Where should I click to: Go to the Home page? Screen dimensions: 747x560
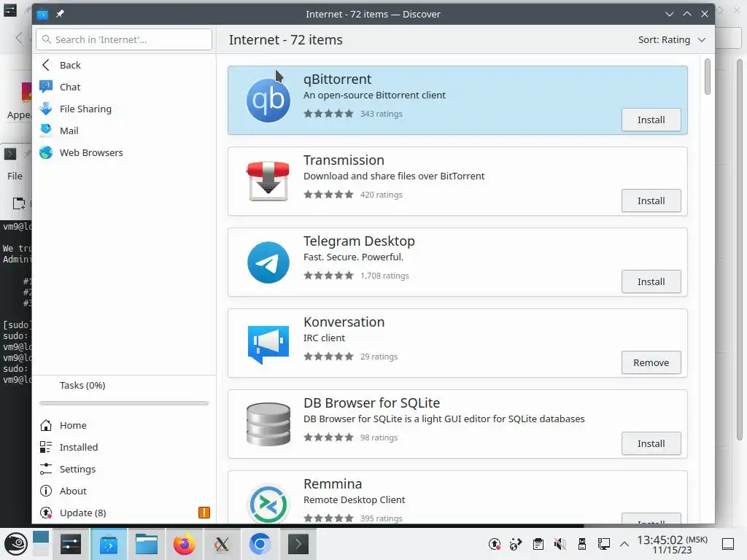[124, 425]
